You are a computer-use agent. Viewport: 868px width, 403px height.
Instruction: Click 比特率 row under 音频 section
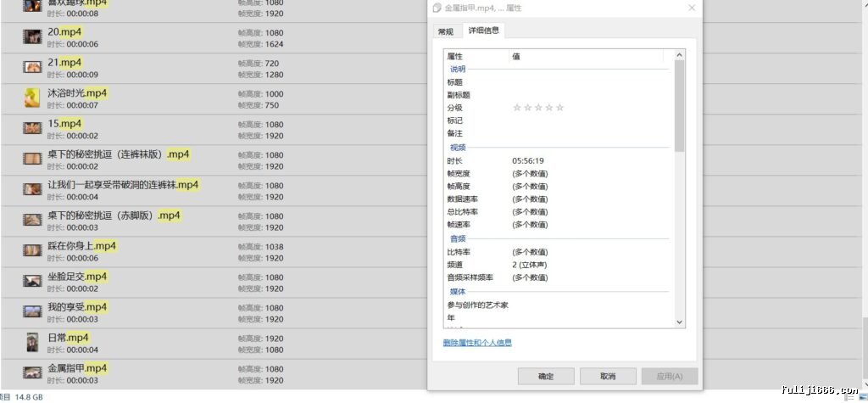[x=557, y=252]
